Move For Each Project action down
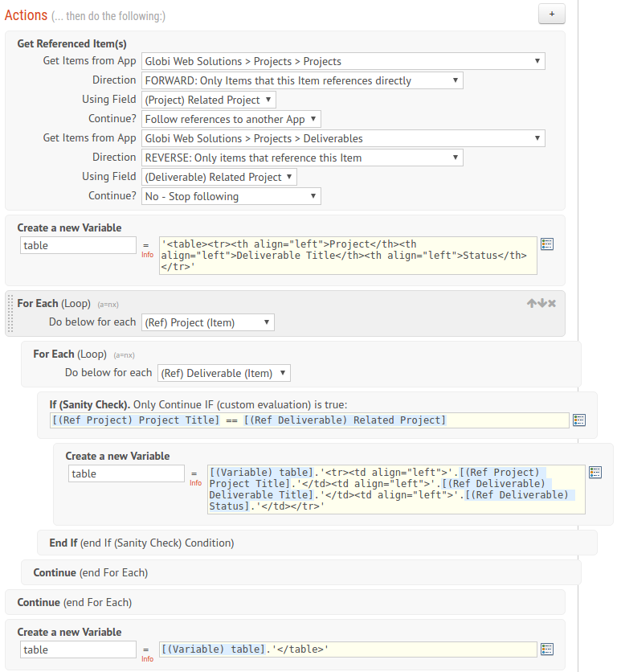The image size is (617, 672). click(x=542, y=303)
